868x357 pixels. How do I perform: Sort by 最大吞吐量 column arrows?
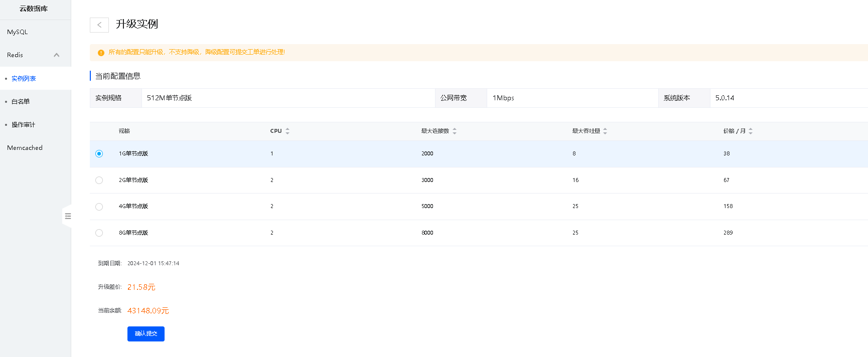pos(605,131)
